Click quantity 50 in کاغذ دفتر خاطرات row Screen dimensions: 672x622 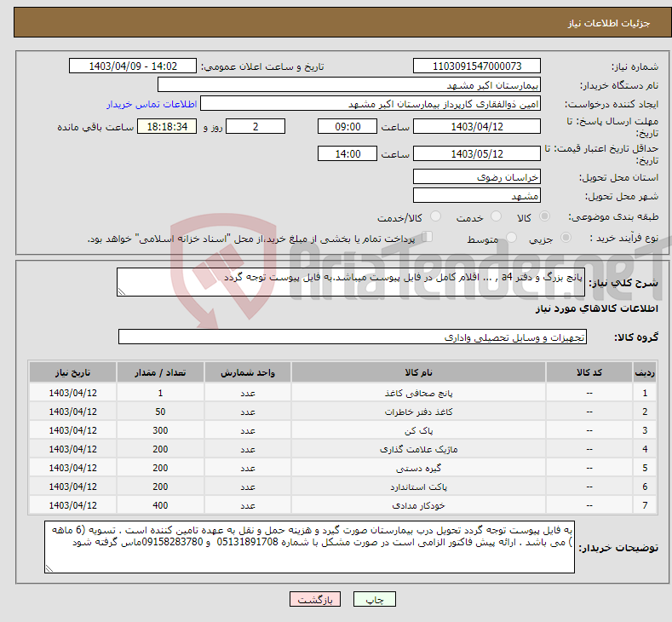[x=160, y=412]
